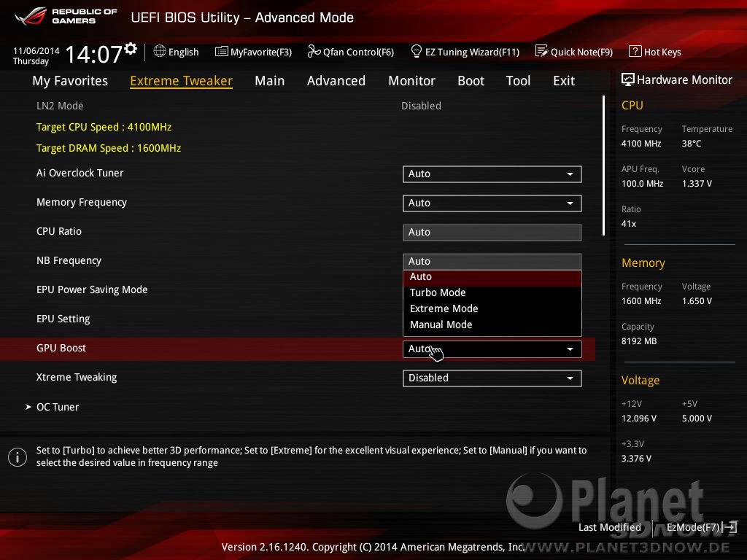Open the My Favorites tab
This screenshot has height=560, width=747.
[x=70, y=81]
